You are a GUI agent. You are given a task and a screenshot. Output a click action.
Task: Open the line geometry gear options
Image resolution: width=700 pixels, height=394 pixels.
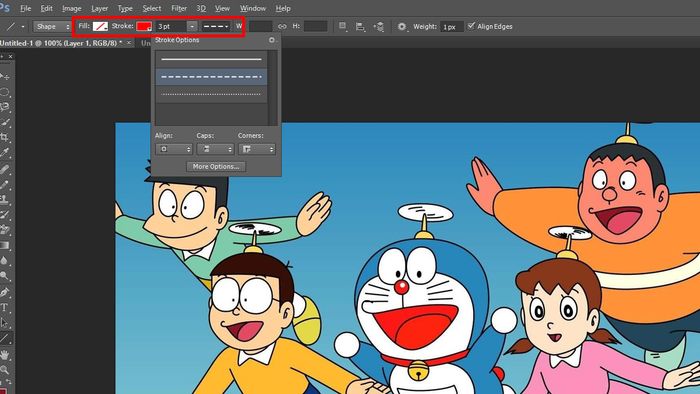(x=402, y=27)
